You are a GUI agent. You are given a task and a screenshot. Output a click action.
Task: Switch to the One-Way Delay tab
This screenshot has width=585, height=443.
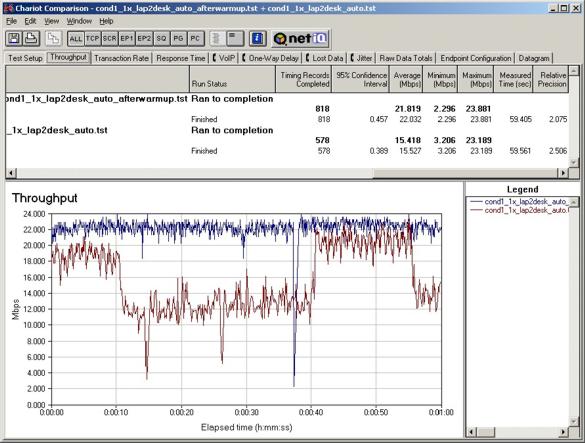270,58
